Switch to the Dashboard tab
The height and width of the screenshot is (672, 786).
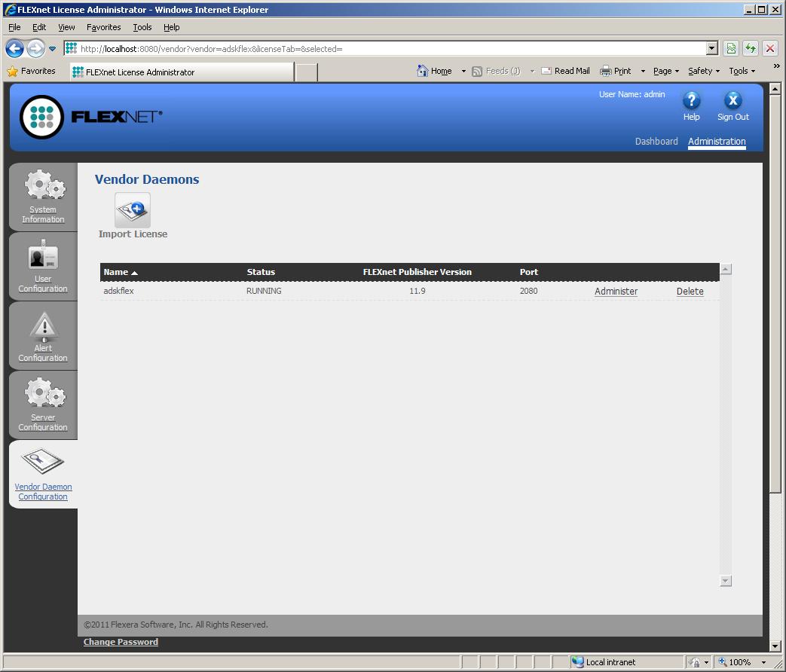click(656, 142)
